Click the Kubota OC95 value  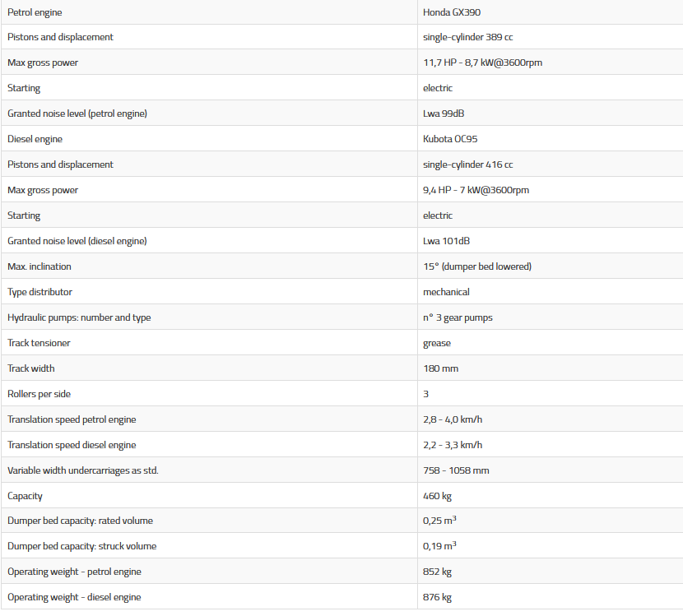pos(450,139)
